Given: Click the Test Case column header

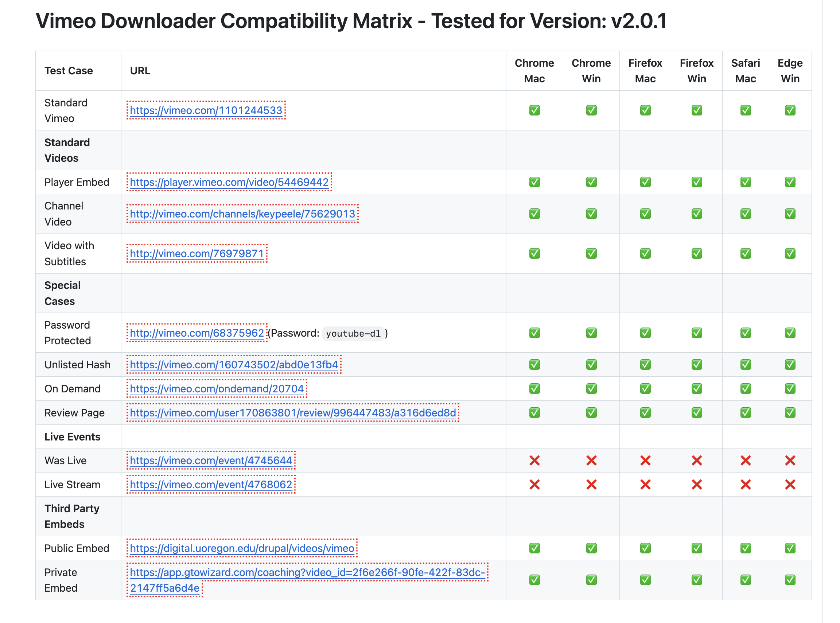Looking at the screenshot, I should (69, 71).
